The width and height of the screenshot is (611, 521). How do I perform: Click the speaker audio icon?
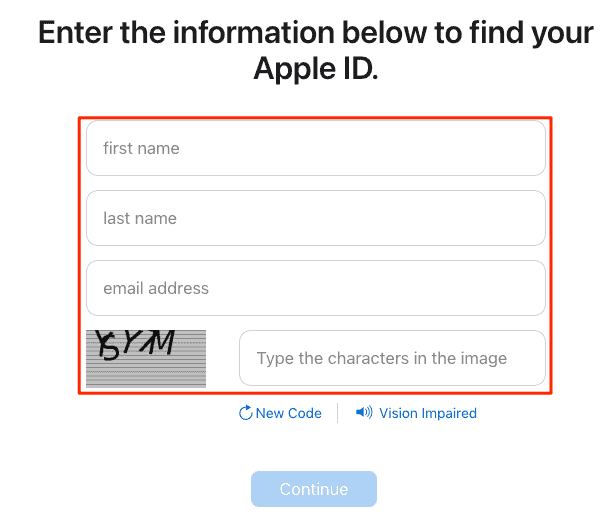coord(364,412)
